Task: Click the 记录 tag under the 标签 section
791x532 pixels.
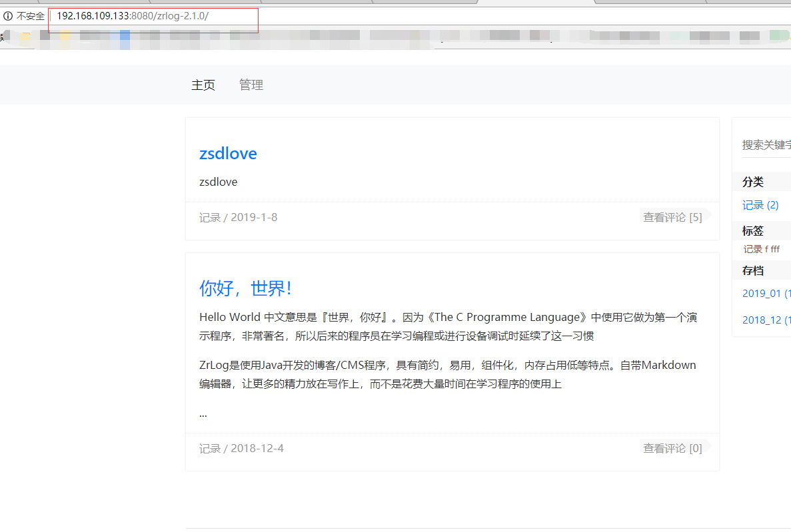Action: (754, 248)
